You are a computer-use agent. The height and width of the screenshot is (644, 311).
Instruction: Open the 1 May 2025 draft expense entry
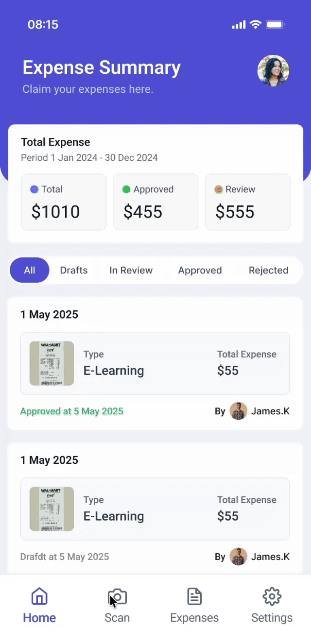coord(155,509)
